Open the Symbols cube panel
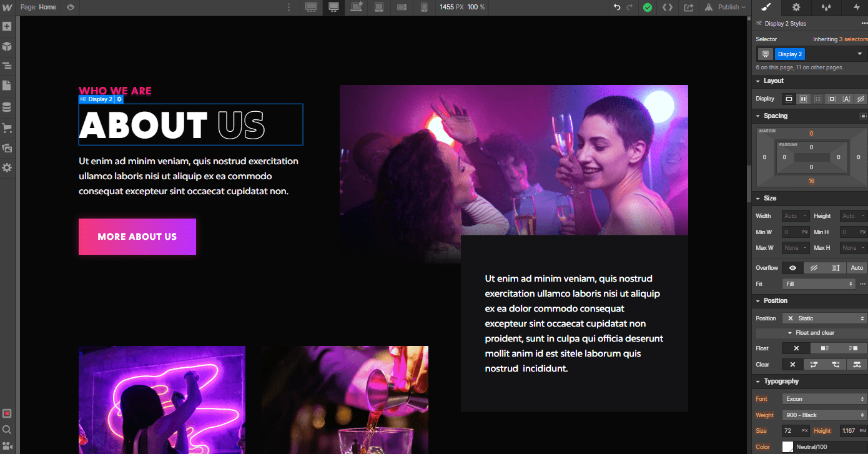 click(x=7, y=46)
